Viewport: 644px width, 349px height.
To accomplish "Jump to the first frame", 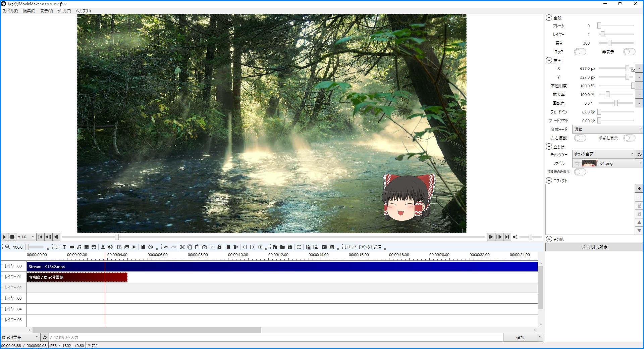I will click(x=40, y=237).
